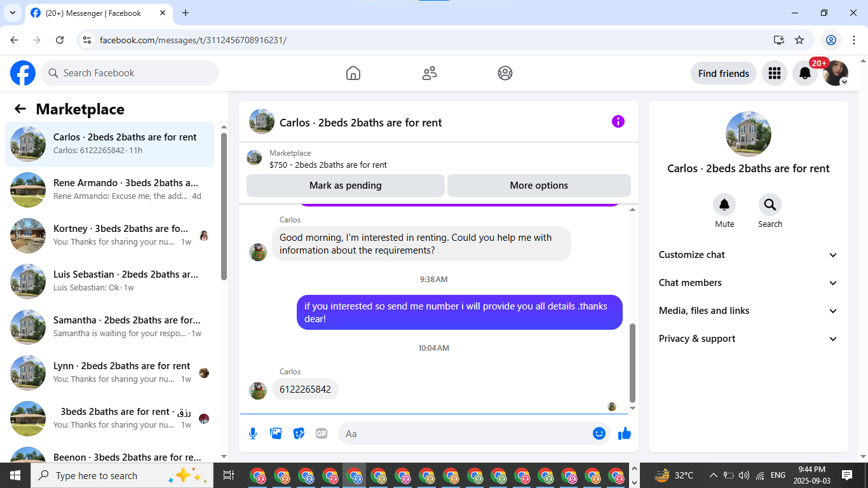The width and height of the screenshot is (868, 488).
Task: Attach a photo with the image icon
Action: (276, 433)
